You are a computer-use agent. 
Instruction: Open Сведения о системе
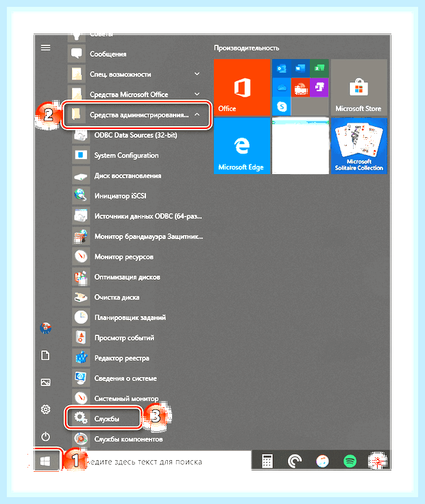(x=137, y=379)
